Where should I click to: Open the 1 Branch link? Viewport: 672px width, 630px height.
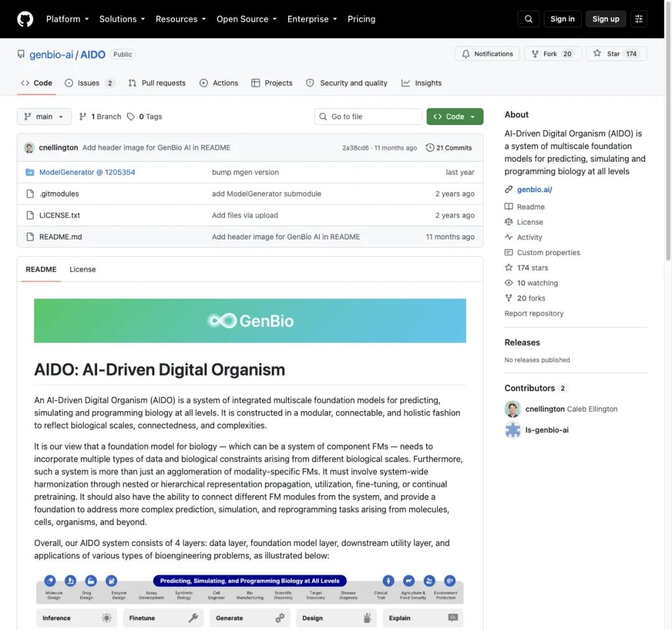[x=100, y=116]
